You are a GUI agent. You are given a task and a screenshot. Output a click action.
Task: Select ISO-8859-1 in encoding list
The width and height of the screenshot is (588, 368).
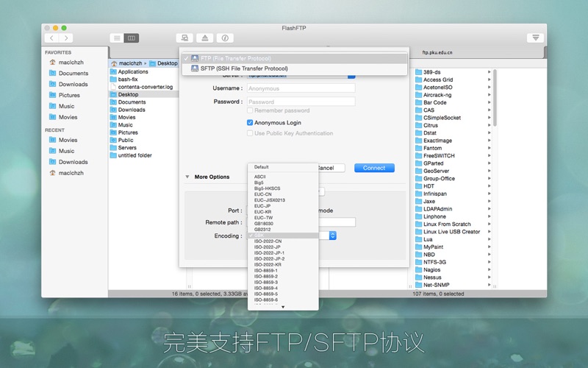coord(283,270)
